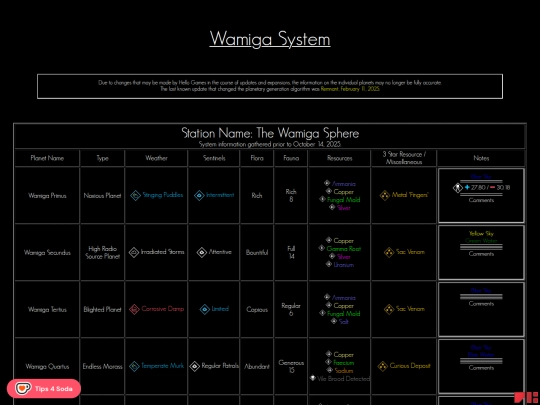Click the Temperate Murk weather icon
This screenshot has height=405, width=540.
point(134,366)
